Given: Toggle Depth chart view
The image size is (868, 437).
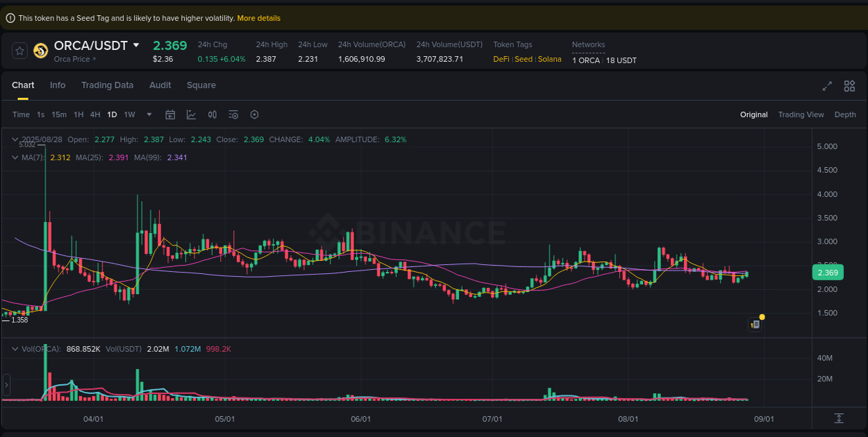Looking at the screenshot, I should click(845, 114).
